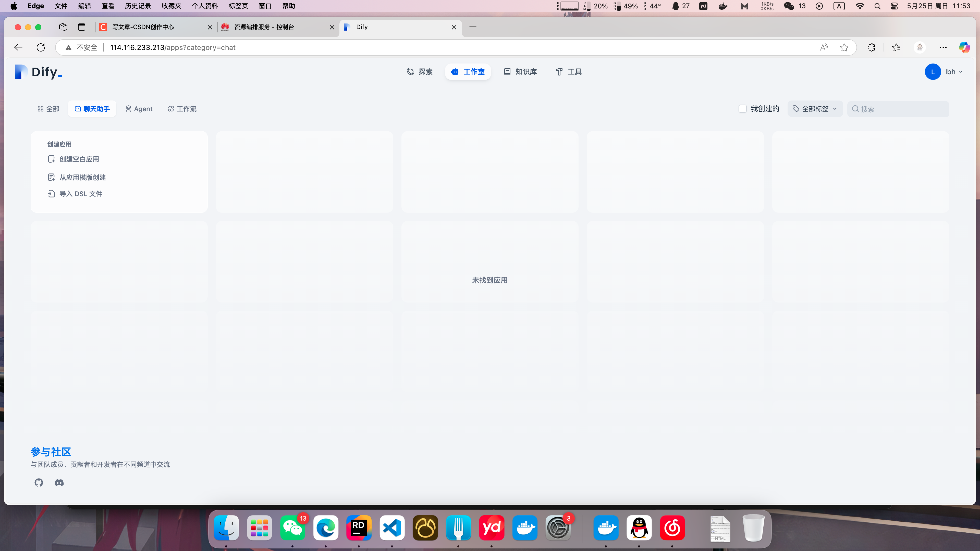This screenshot has height=551, width=980.
Task: Click the address bar URL
Action: point(173,47)
